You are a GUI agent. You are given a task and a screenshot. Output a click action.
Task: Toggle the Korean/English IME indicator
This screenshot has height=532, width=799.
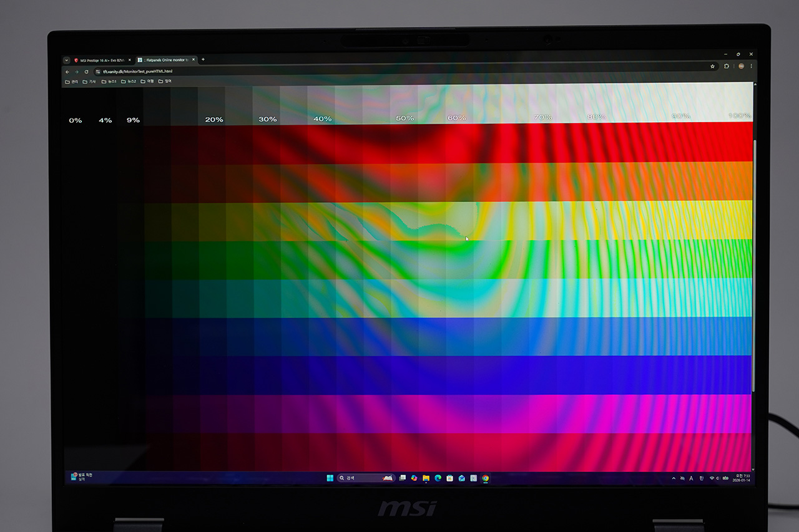[x=701, y=478]
